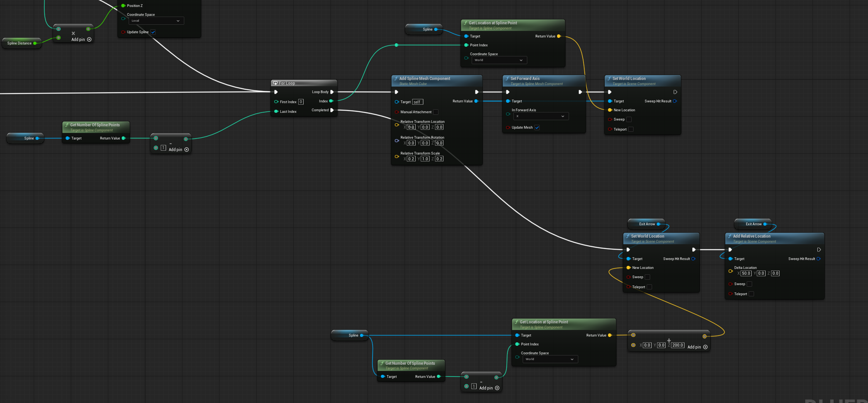Screen dimensions: 868x403
Task: Click Add Spline Mesh Return Value pin
Action: pos(476,101)
